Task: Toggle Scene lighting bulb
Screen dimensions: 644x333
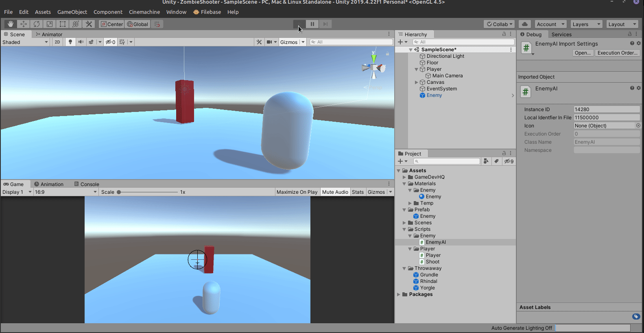Action: tap(70, 42)
